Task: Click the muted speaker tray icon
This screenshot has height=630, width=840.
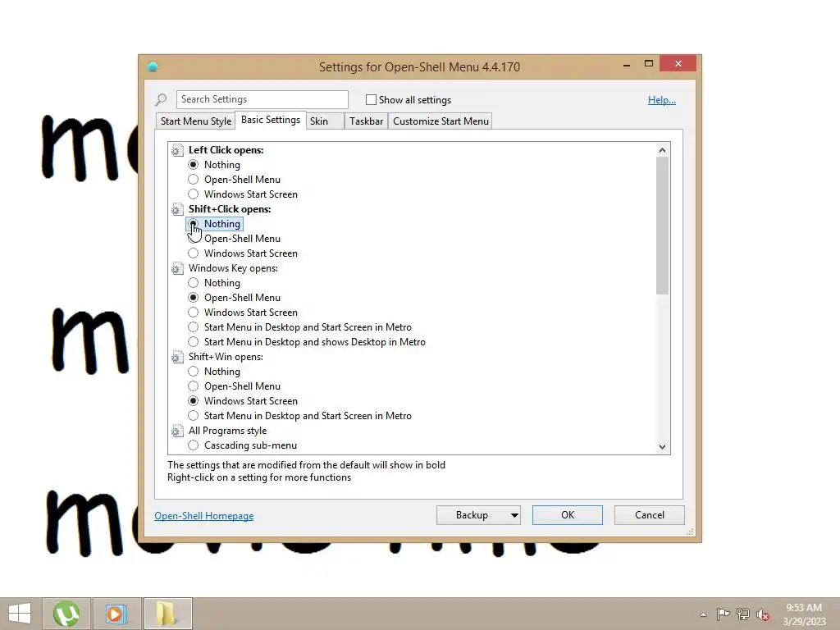Action: pos(763,614)
